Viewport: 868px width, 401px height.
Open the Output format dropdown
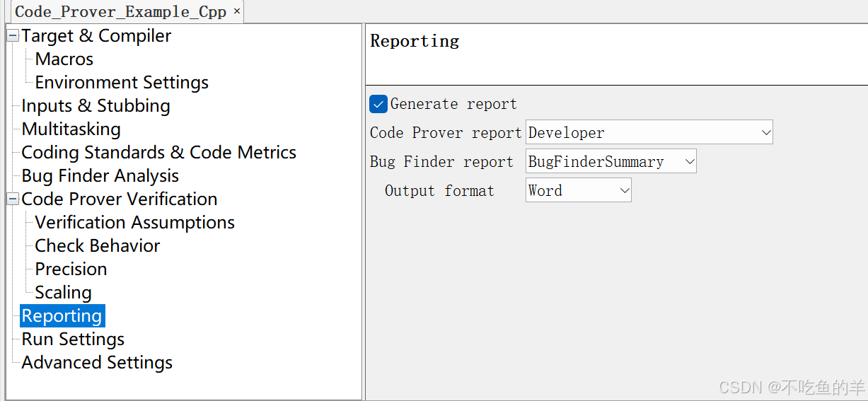(578, 190)
